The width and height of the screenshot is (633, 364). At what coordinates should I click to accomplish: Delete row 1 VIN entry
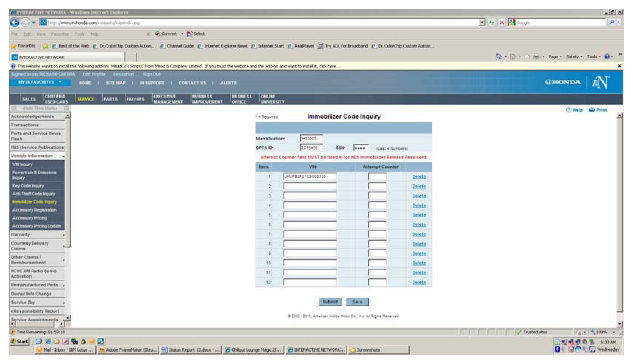(419, 177)
